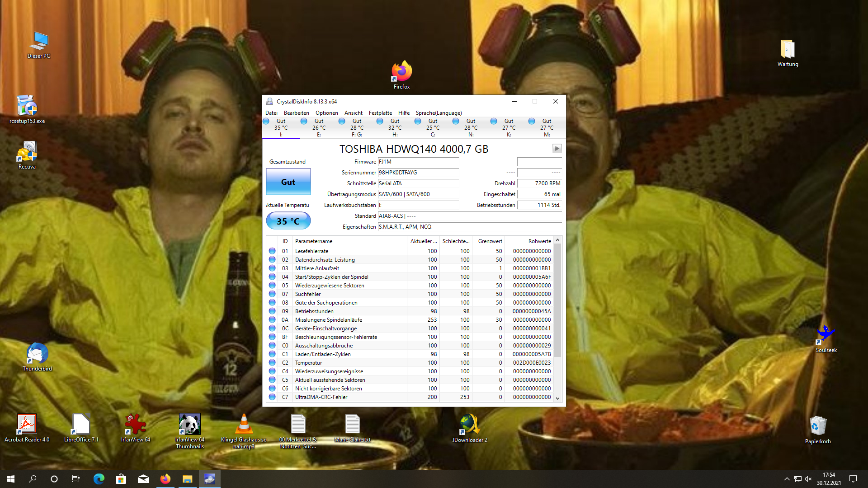Open the Papierkorb on the desktop
Screen dimensions: 868x488
[x=817, y=425]
